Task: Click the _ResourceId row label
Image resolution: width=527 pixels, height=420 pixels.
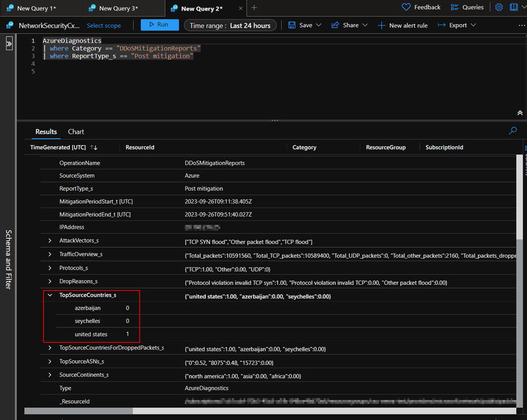Action: 75,402
